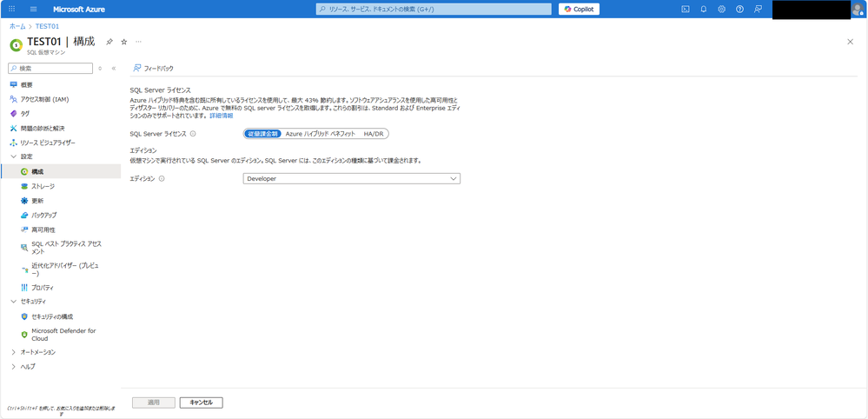Click the Microsoft Azure home label
Screen dimensions: 868x419
coord(79,10)
